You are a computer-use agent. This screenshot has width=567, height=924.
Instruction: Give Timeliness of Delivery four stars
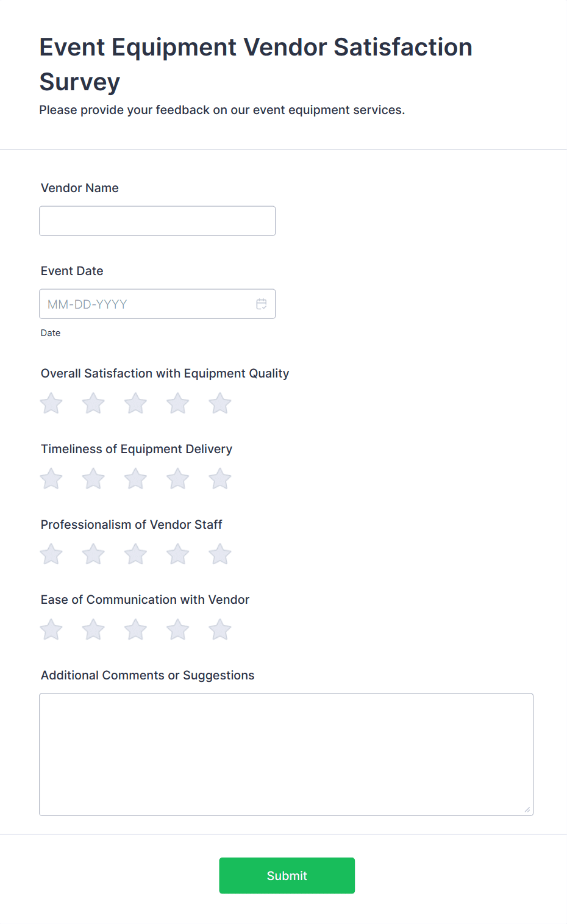click(x=178, y=479)
